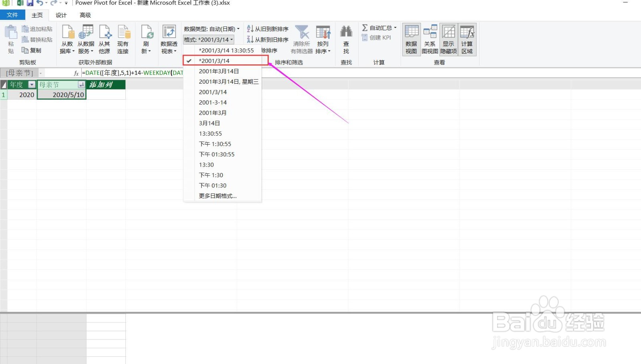Open the 格式 format dropdown
641x364 pixels.
(x=208, y=40)
